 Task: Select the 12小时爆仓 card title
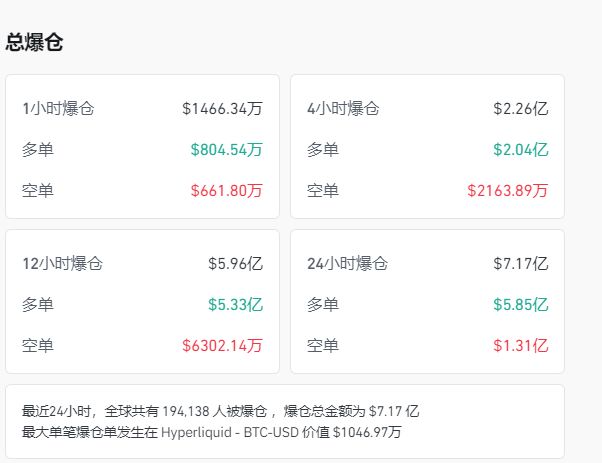coord(62,264)
